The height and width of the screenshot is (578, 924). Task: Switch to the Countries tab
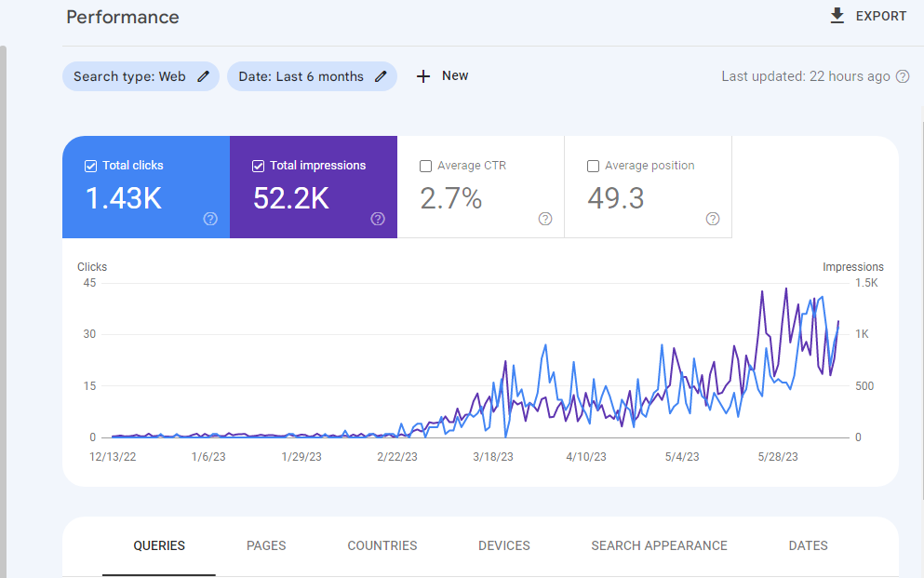[x=382, y=545]
